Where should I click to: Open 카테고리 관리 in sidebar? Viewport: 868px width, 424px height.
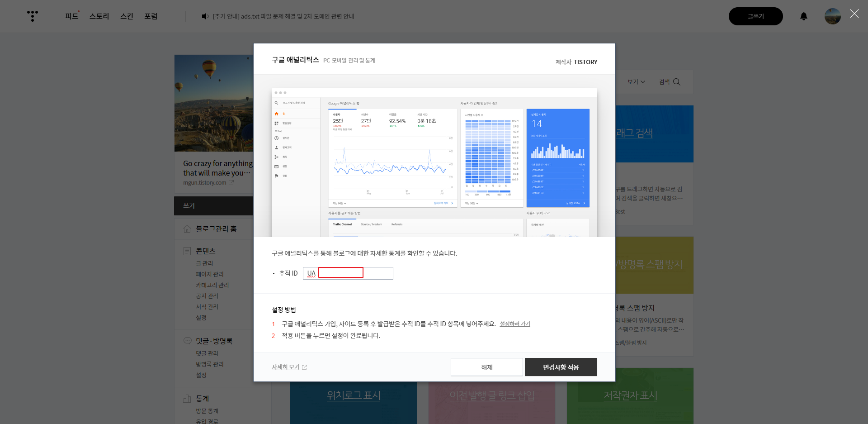(x=212, y=285)
